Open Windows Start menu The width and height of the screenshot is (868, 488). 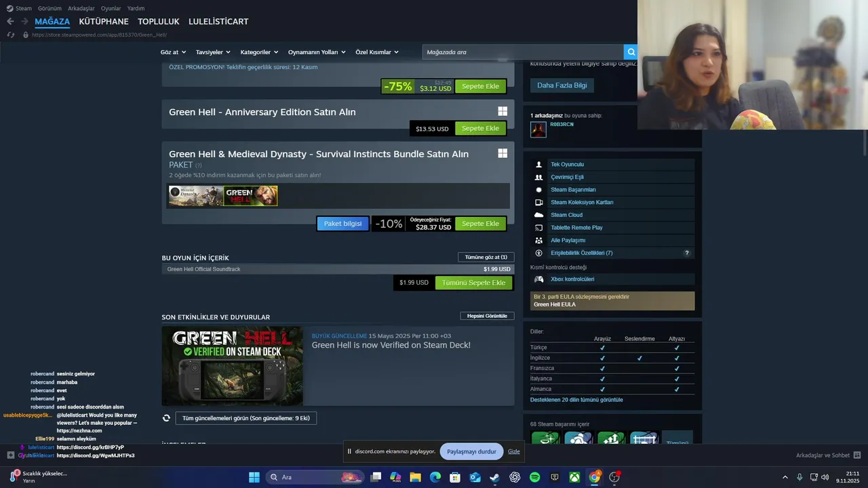tap(254, 477)
